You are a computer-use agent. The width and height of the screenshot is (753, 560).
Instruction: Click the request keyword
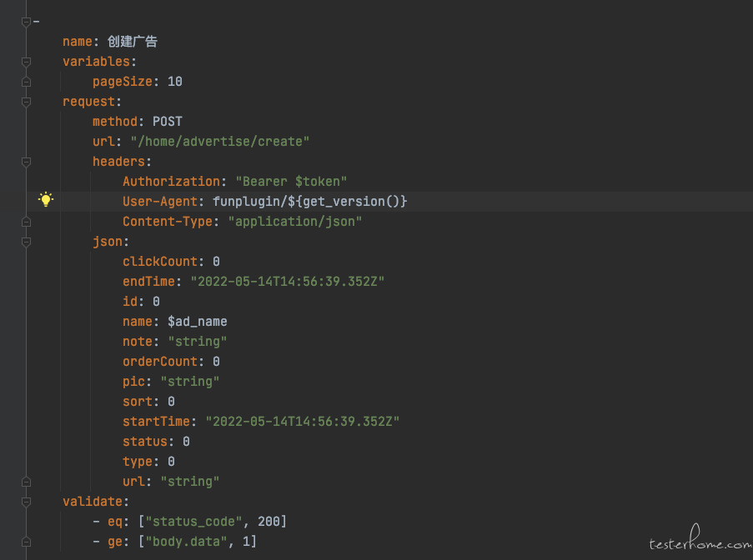pos(89,102)
